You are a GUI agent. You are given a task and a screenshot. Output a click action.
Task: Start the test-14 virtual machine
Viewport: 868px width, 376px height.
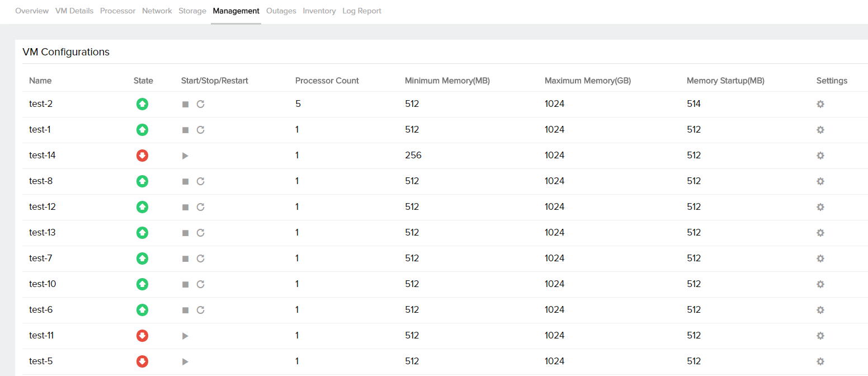[x=185, y=156]
